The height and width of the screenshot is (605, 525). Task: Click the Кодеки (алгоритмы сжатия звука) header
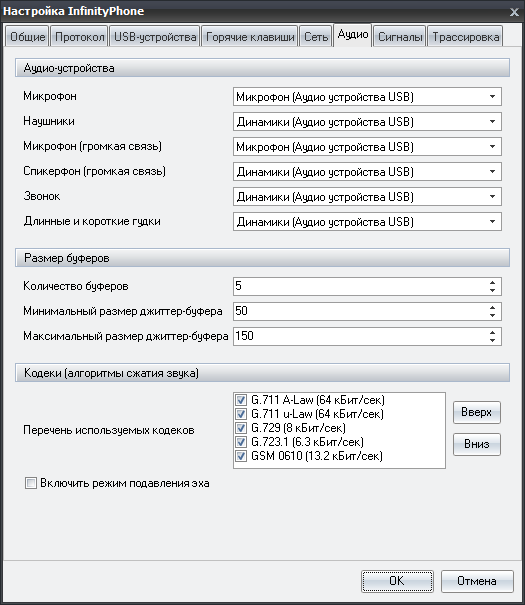262,373
